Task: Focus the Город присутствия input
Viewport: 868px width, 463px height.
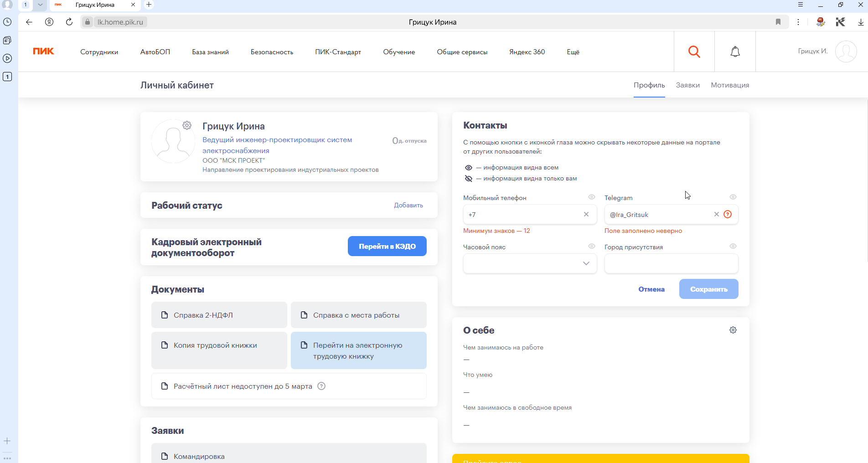Action: (672, 263)
